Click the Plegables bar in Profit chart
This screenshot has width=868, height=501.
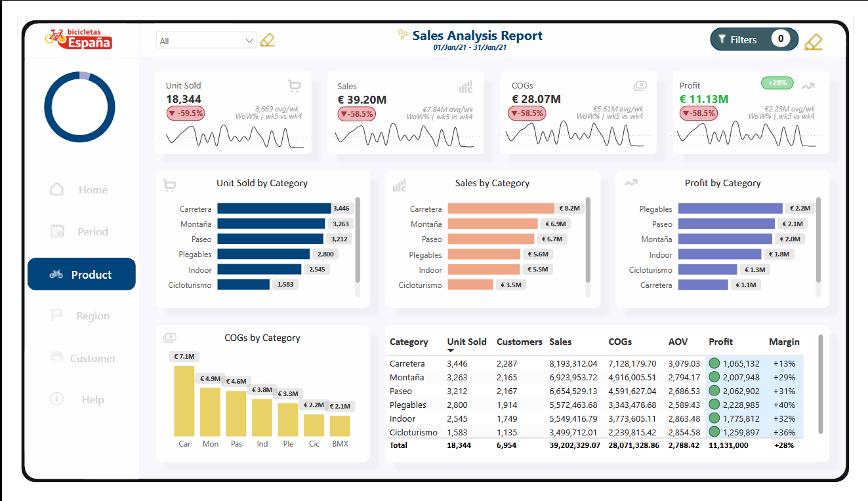(x=730, y=209)
